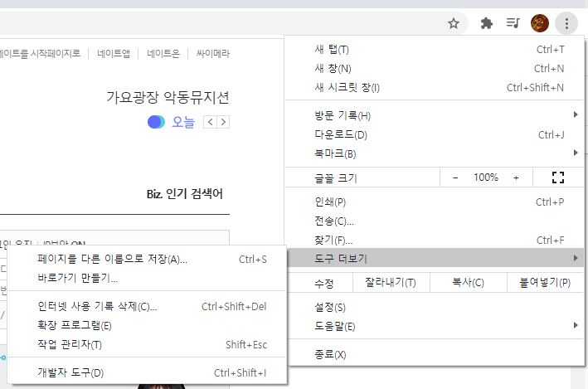The width and height of the screenshot is (588, 389).
Task: Click 싸이메라 link
Action: click(x=212, y=54)
